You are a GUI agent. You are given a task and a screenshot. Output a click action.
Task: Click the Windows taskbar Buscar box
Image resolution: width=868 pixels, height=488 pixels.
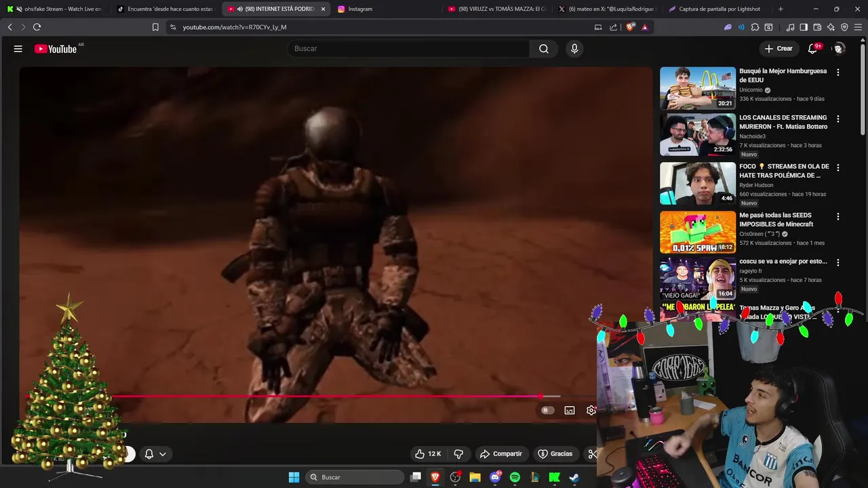point(354,477)
